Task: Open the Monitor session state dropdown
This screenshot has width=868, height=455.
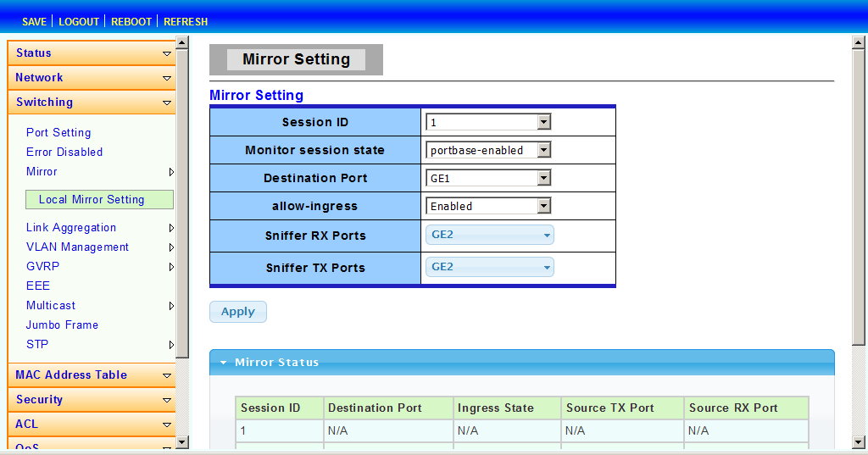Action: tap(488, 151)
